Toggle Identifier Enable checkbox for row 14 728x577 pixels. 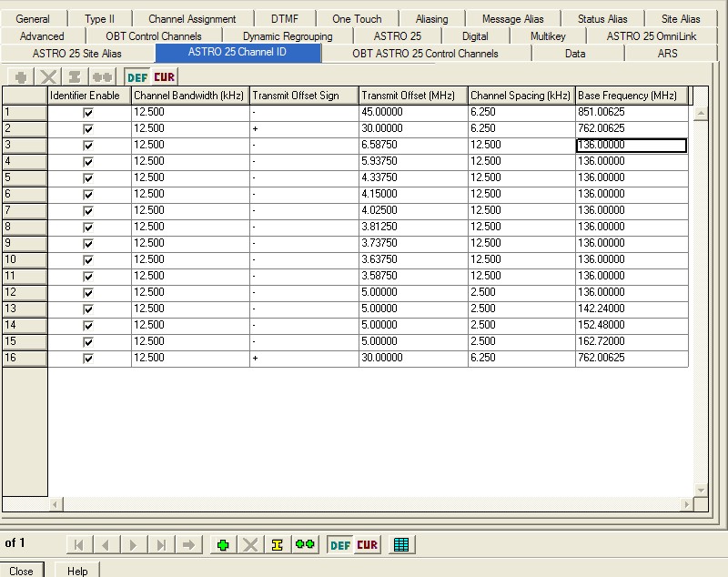(x=87, y=326)
